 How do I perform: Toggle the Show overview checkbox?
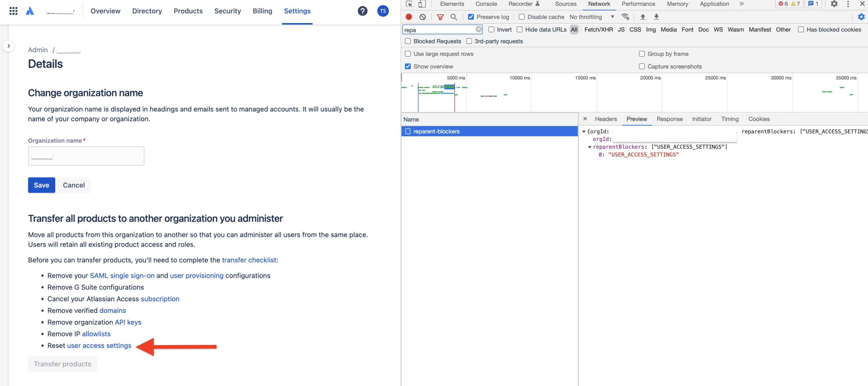click(408, 66)
